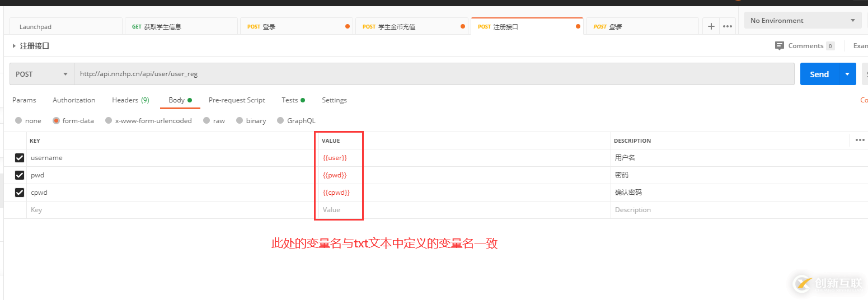The image size is (868, 300).
Task: Click the 用户名 description cell
Action: point(739,158)
